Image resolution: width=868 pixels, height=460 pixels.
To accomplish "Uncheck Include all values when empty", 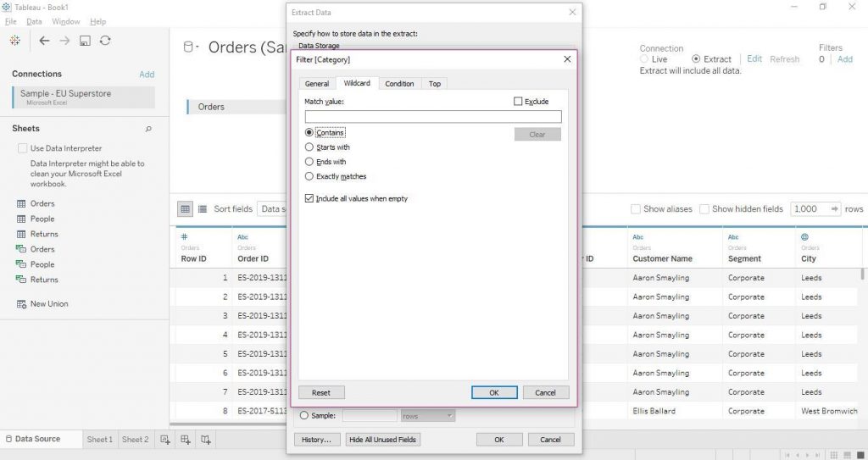I will pos(309,198).
